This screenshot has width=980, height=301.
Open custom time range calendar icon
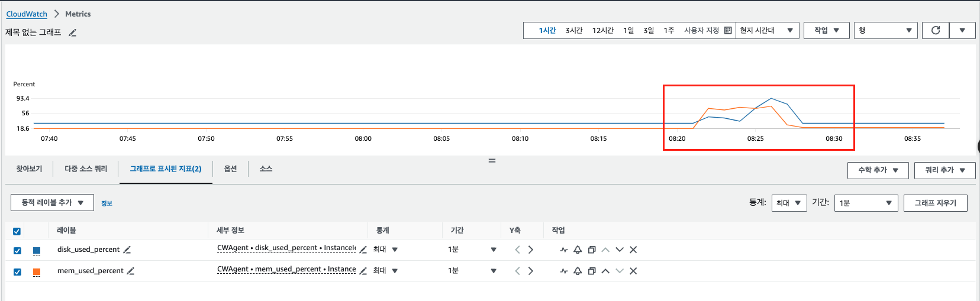click(x=728, y=30)
